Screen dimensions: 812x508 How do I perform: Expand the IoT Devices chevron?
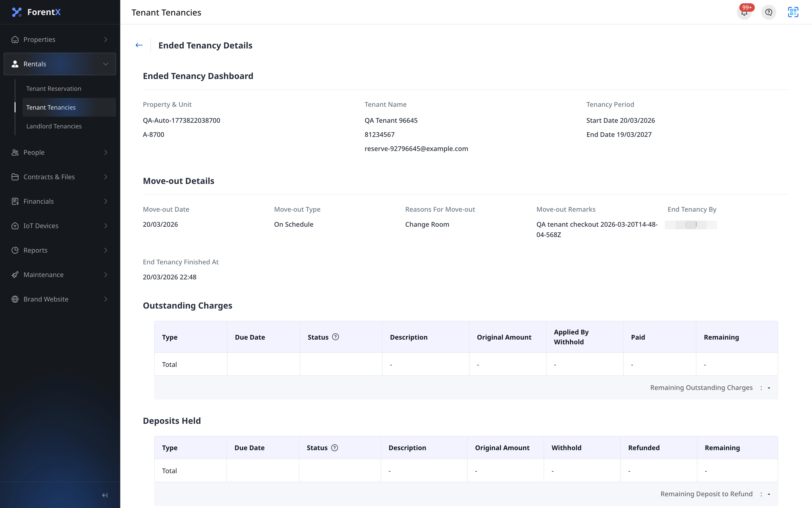106,226
